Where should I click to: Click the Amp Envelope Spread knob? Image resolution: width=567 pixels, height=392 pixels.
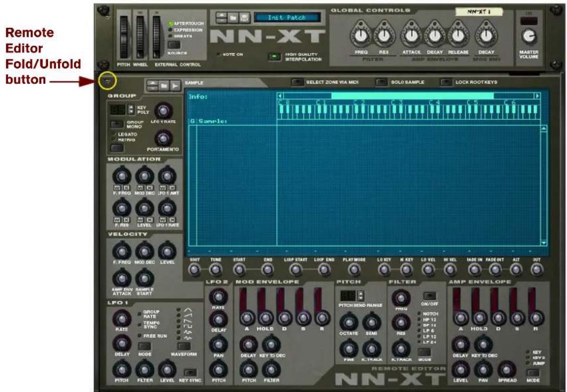click(506, 370)
